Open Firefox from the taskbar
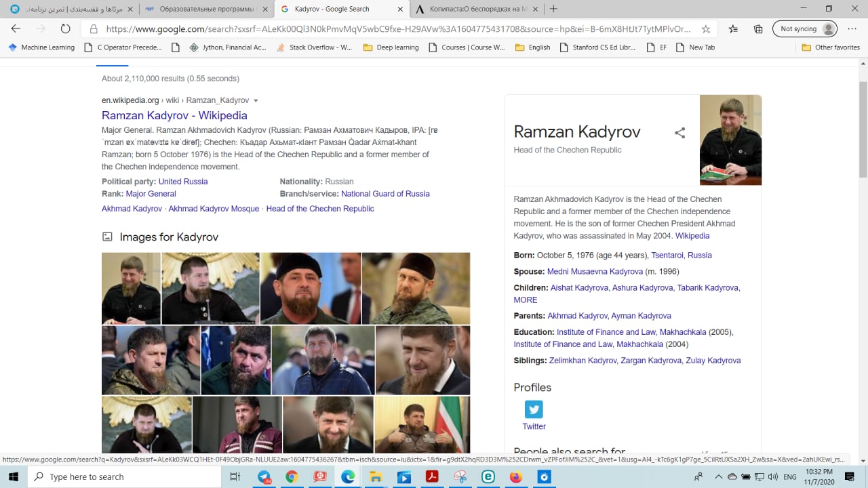This screenshot has width=868, height=488. 516,476
